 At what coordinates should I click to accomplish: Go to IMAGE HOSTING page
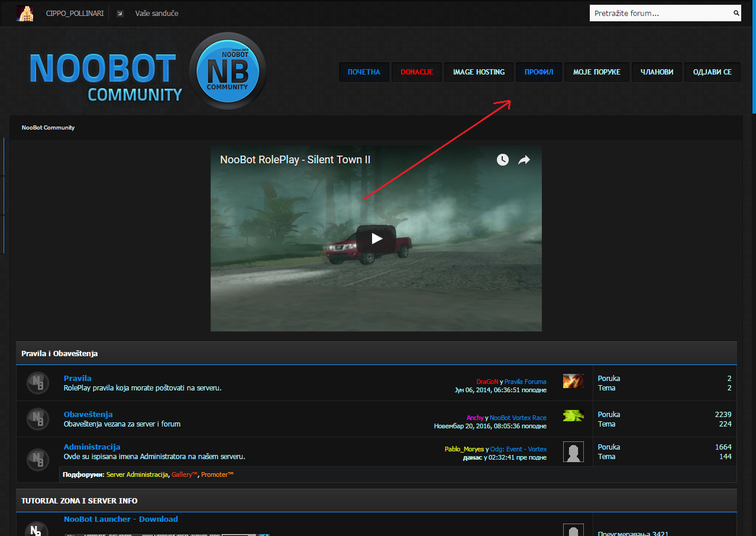479,72
